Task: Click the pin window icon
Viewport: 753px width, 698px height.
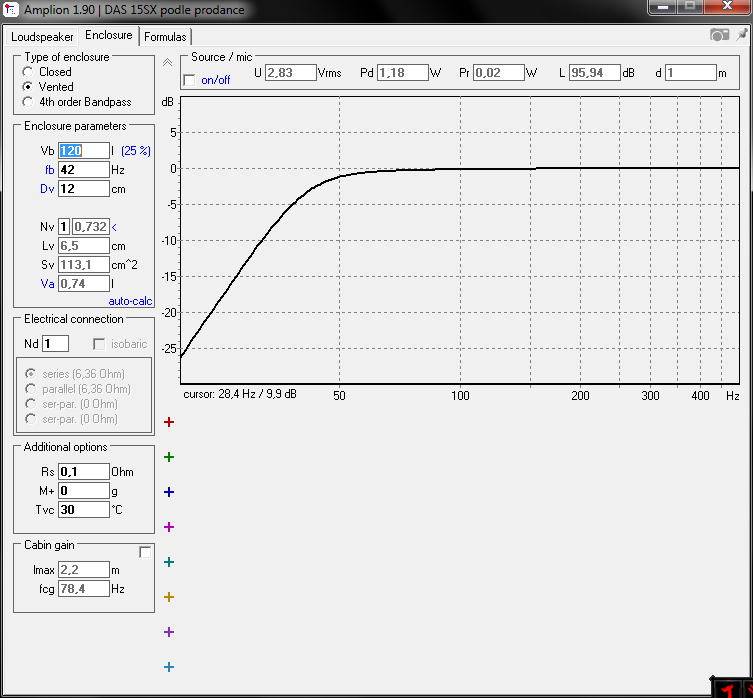Action: [x=742, y=35]
